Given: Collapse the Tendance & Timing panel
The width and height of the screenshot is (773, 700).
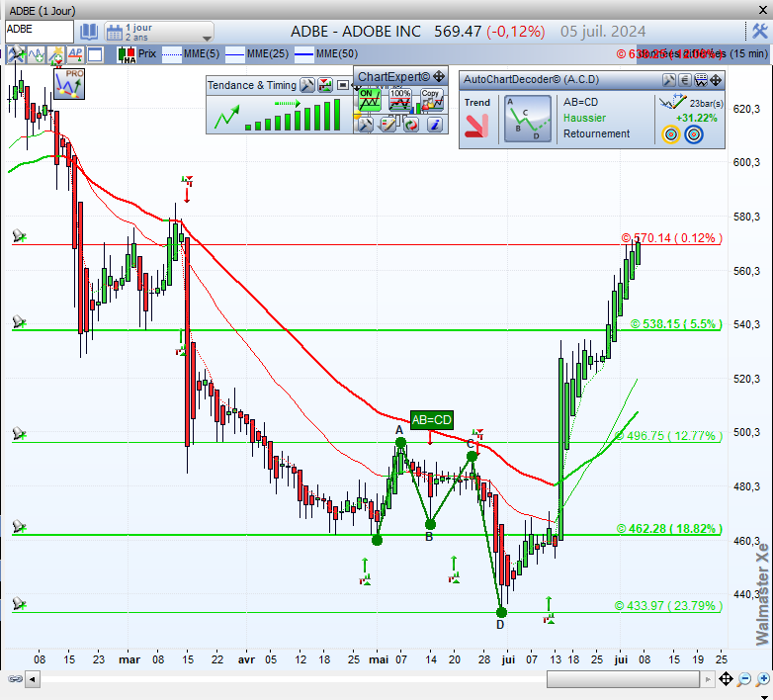Looking at the screenshot, I should pyautogui.click(x=343, y=85).
